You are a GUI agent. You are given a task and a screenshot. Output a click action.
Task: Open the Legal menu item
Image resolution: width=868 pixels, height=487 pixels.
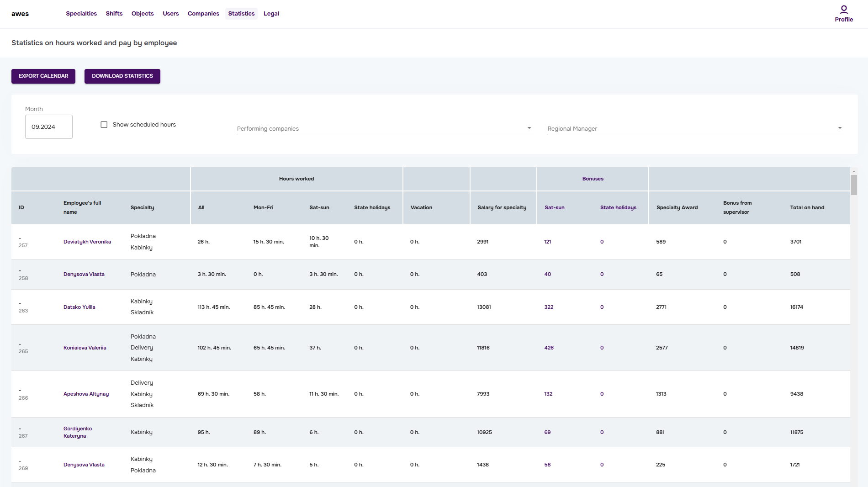271,14
